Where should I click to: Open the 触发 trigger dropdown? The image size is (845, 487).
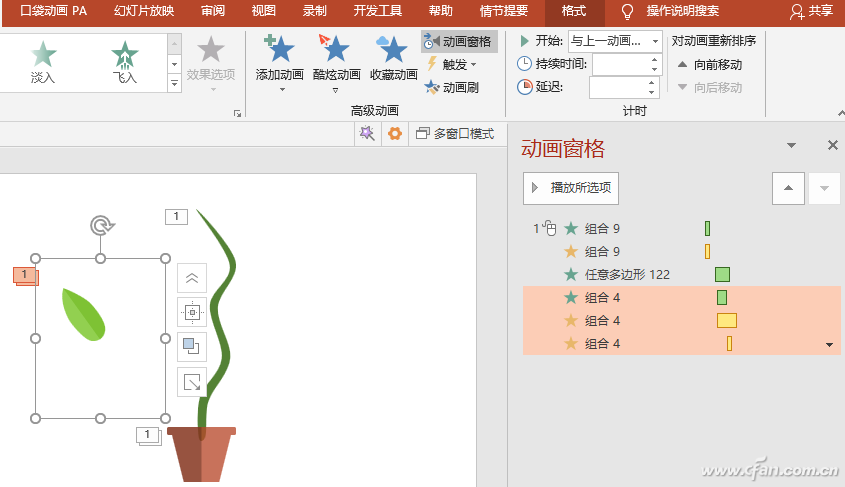[x=453, y=65]
